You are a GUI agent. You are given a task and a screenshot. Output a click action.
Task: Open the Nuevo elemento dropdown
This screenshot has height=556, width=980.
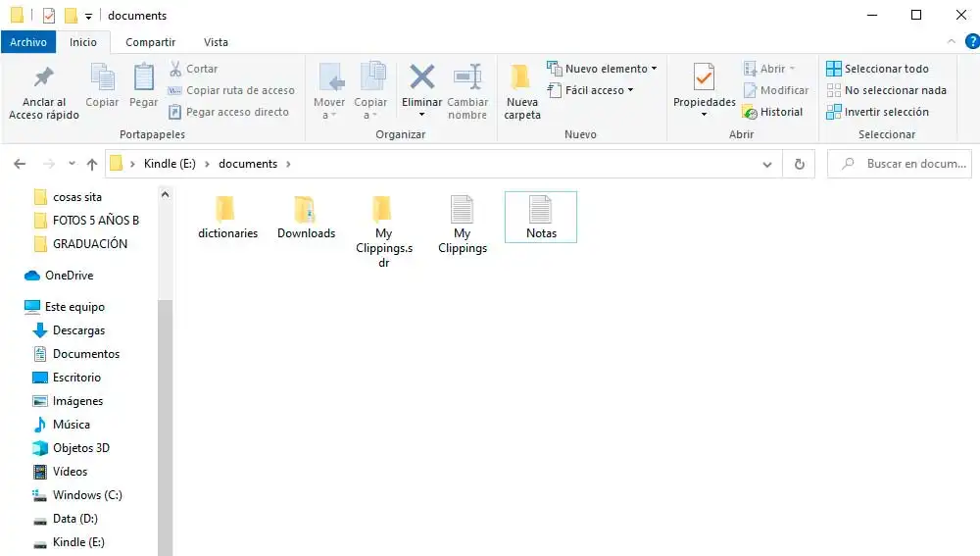click(602, 69)
